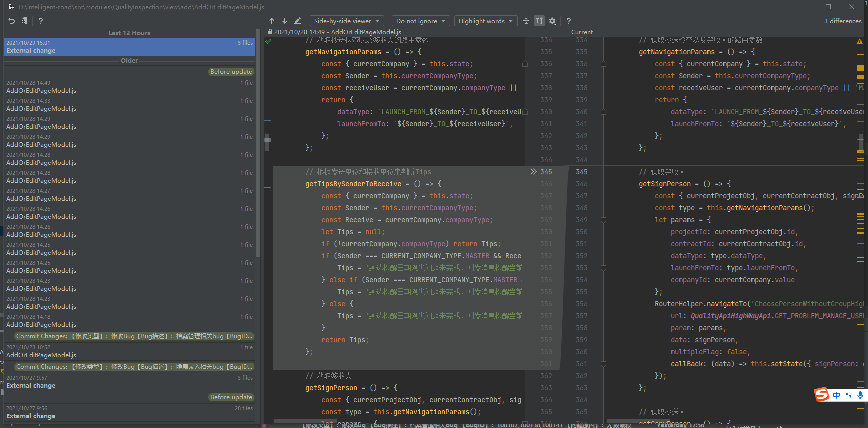Viewport: 868px width, 428px height.
Task: Click the IDE app icon in title bar
Action: (x=11, y=7)
